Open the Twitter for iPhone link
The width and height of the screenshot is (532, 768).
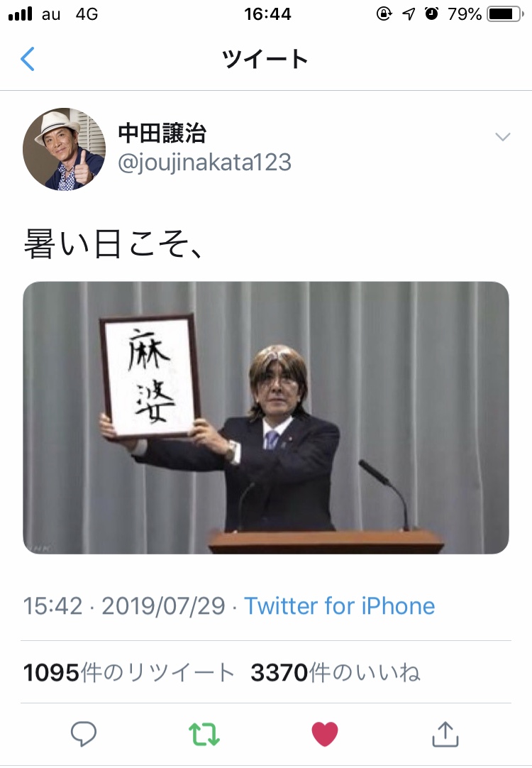pyautogui.click(x=340, y=606)
